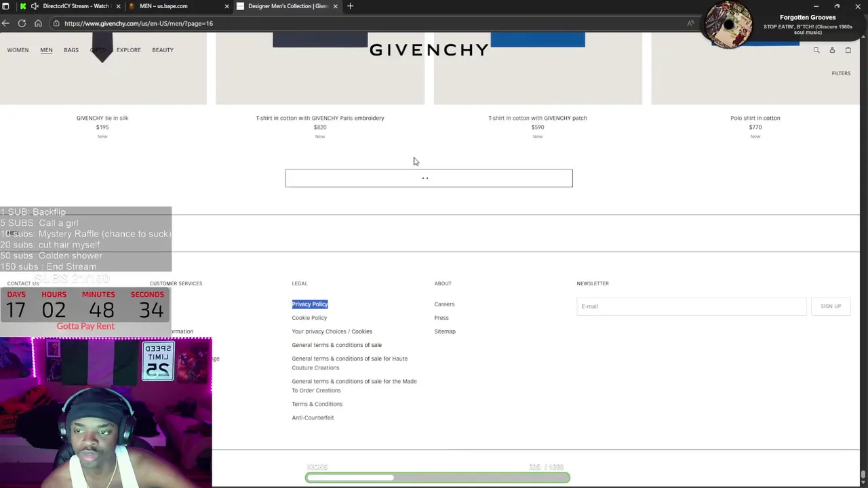
Task: Open the Polo shirt in cotton product
Action: coord(755,118)
